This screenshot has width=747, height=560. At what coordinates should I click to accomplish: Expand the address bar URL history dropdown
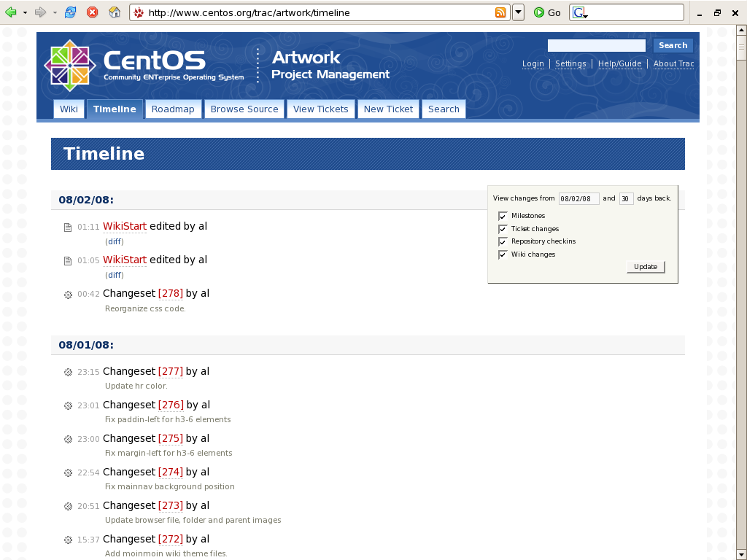pos(519,12)
